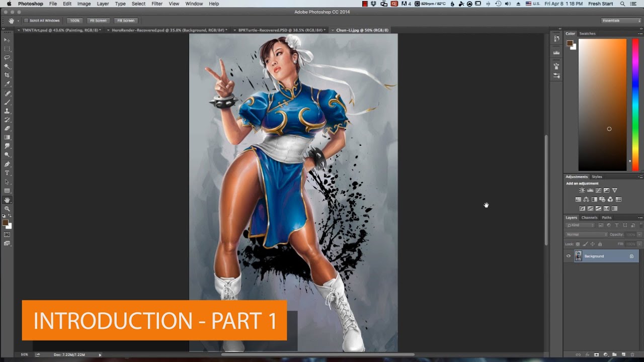Open the Opacity slider dropdown arrow

639,235
